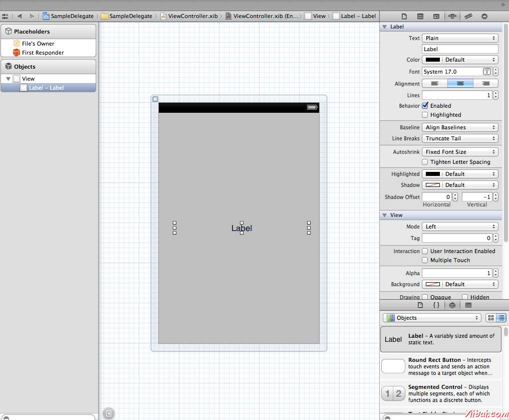Viewport: 509px width, 420px height.
Task: Open the Object library cube icon
Action: point(452,305)
